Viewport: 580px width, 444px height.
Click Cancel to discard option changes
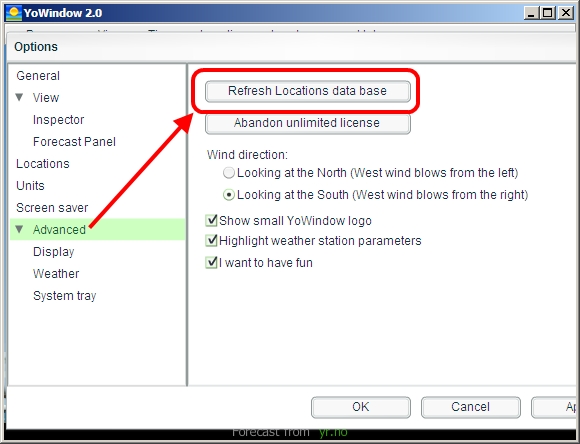(471, 407)
